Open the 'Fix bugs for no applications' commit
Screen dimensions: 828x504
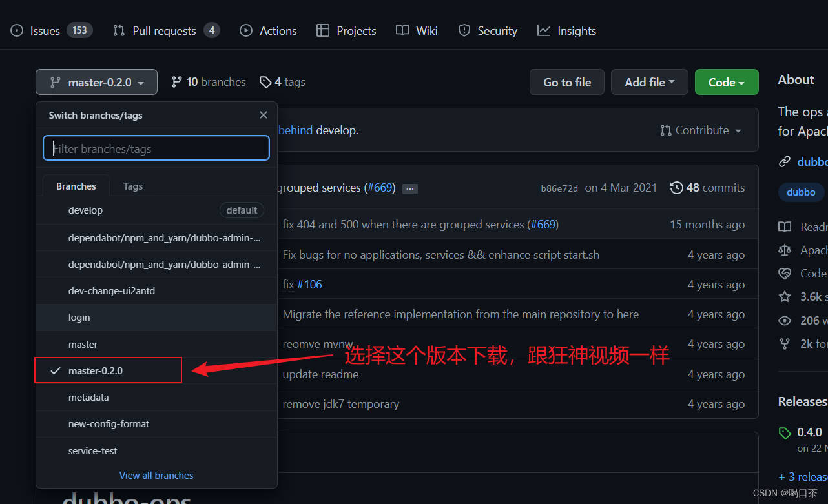pos(441,255)
